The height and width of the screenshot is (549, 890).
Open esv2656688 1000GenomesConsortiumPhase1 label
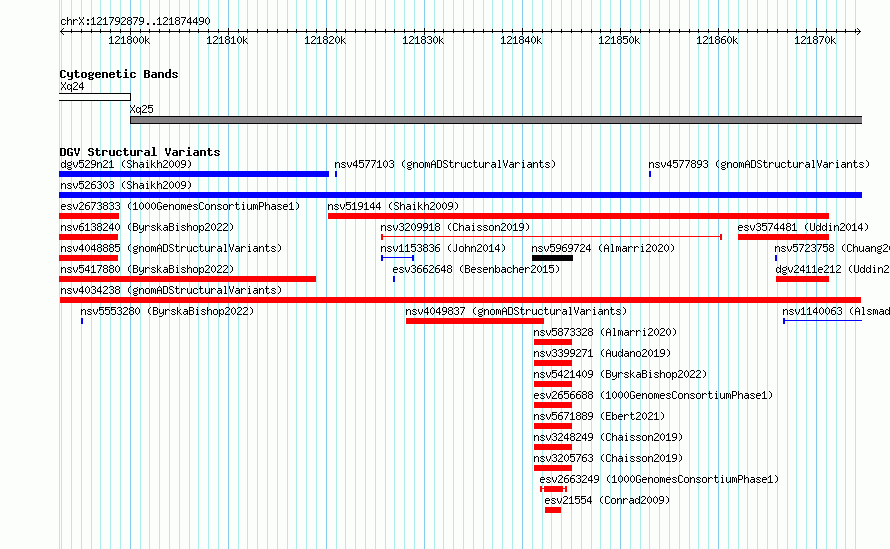point(653,395)
